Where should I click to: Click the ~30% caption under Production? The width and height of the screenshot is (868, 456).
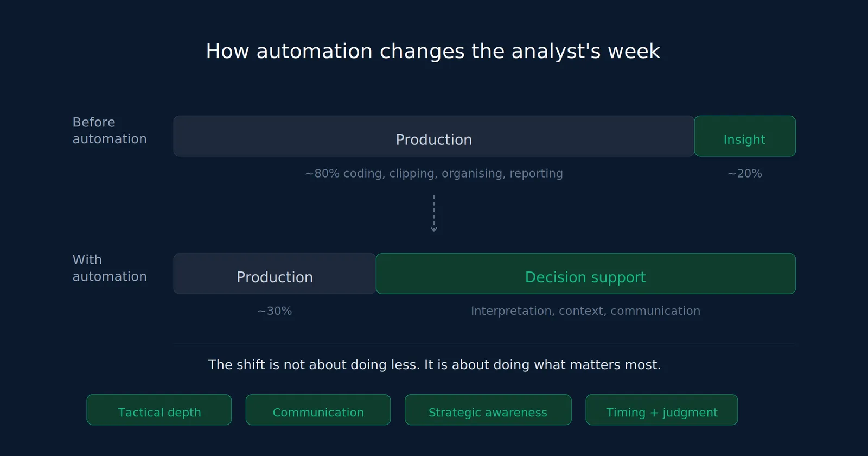coord(275,311)
